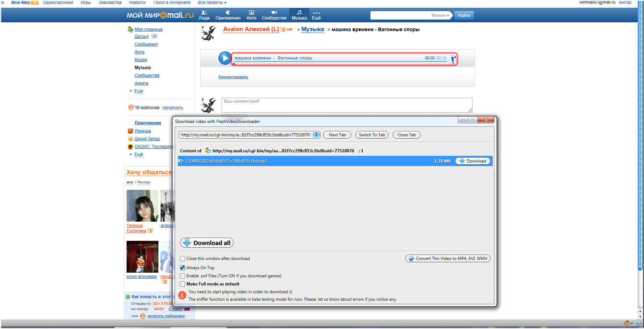Click the Легенда app icon
This screenshot has height=329, width=644.
(130, 131)
